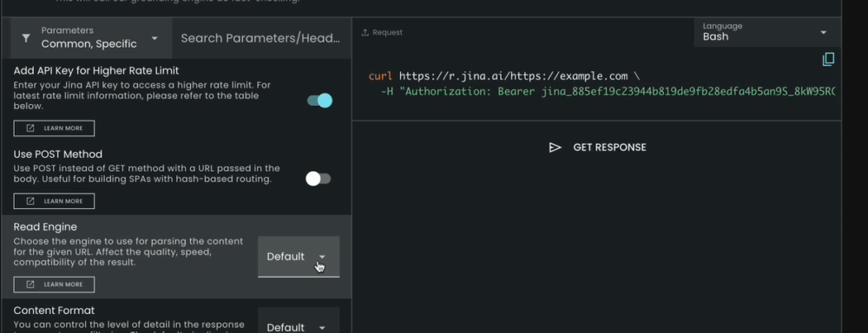Select the Content Format heading
Image resolution: width=868 pixels, height=333 pixels.
(54, 310)
